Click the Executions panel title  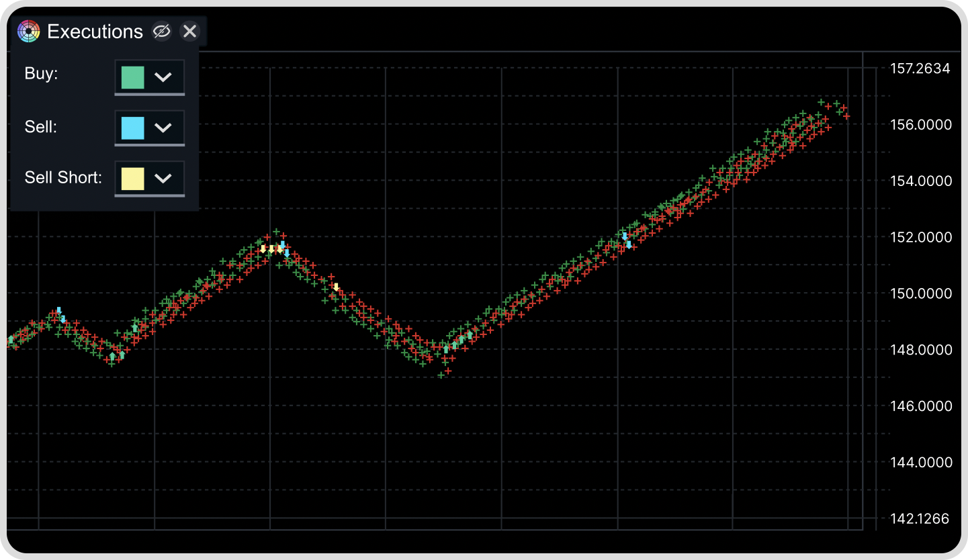click(x=95, y=32)
